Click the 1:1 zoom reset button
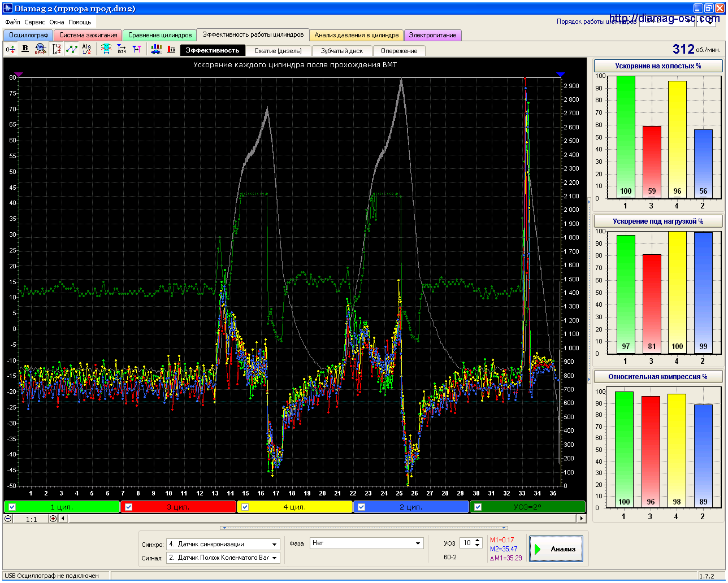Image resolution: width=728 pixels, height=583 pixels. click(31, 519)
